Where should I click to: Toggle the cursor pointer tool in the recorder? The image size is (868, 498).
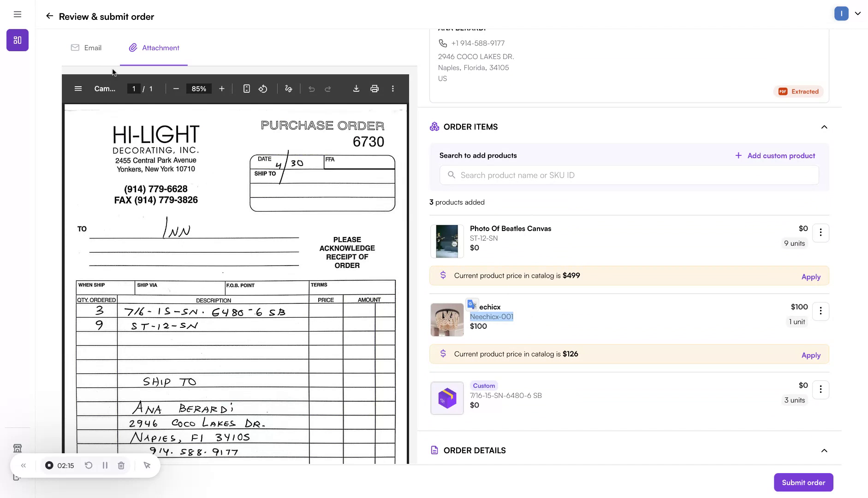click(147, 465)
